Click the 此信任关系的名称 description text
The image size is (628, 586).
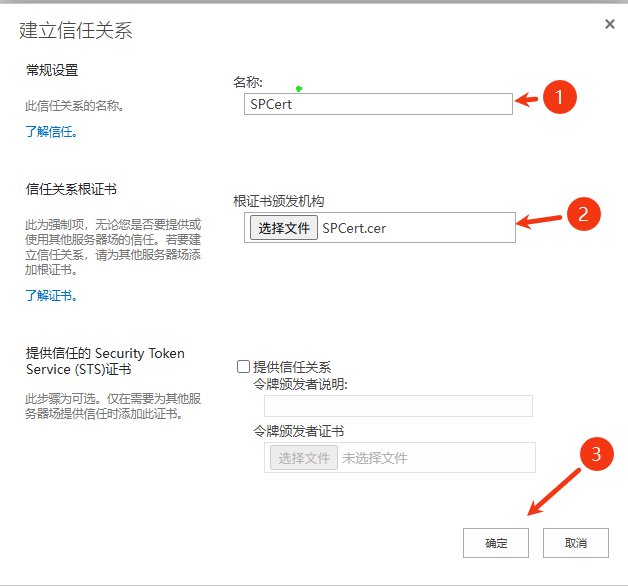tap(74, 106)
